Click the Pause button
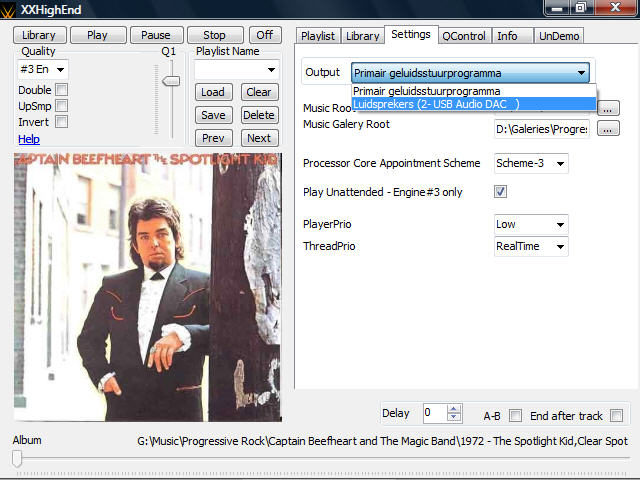 tap(156, 35)
